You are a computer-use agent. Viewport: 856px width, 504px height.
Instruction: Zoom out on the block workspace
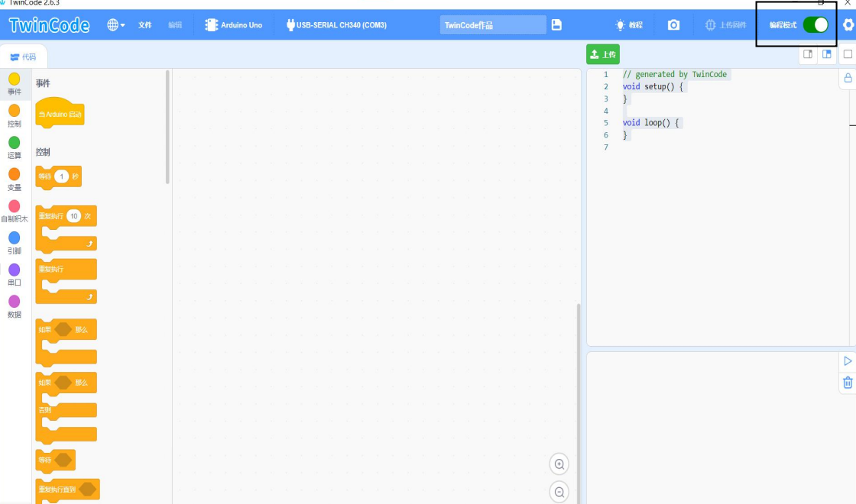[x=559, y=493]
